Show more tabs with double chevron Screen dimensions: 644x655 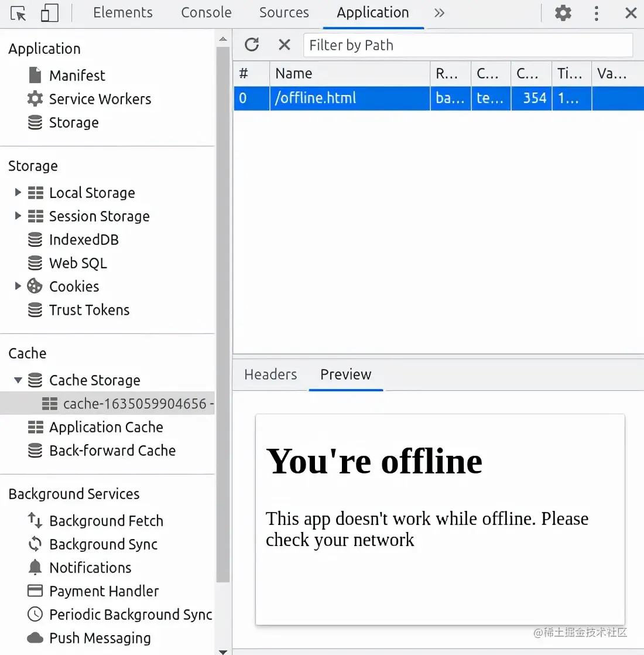coord(439,13)
